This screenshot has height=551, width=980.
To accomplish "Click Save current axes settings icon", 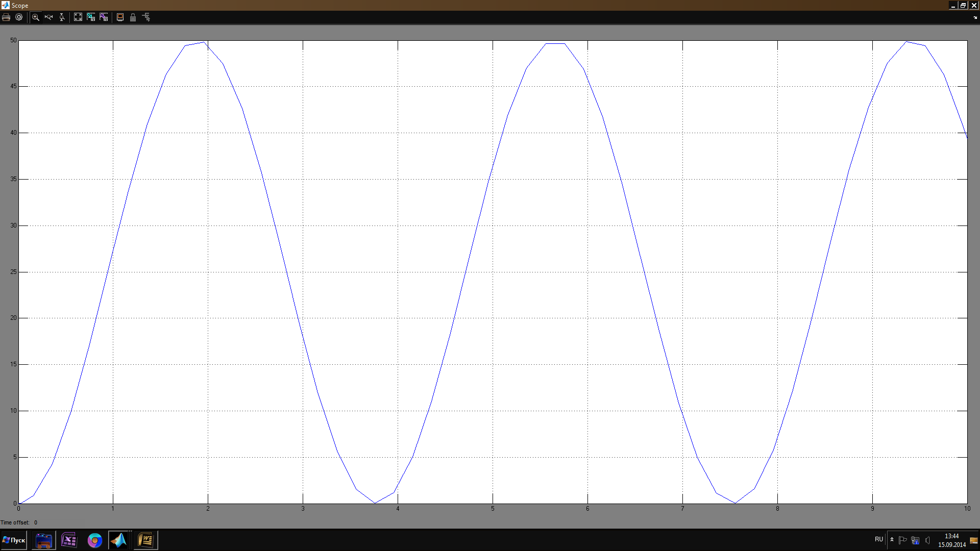I will tap(91, 17).
